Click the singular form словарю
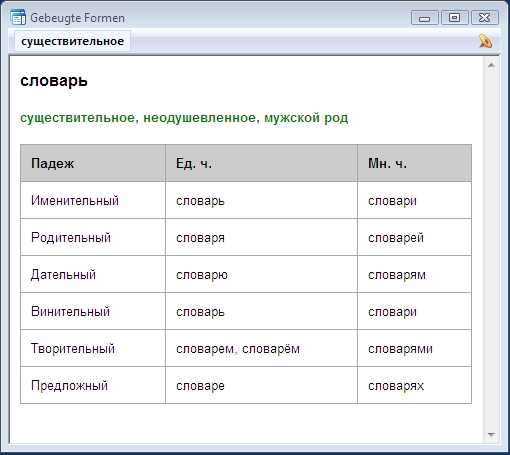The image size is (510, 455). click(x=202, y=275)
